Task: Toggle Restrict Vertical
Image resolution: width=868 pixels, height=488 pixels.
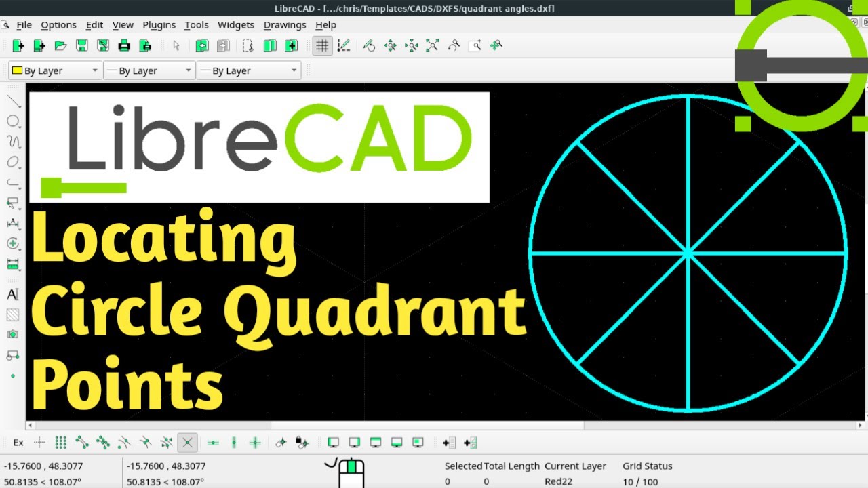Action: pos(234,443)
